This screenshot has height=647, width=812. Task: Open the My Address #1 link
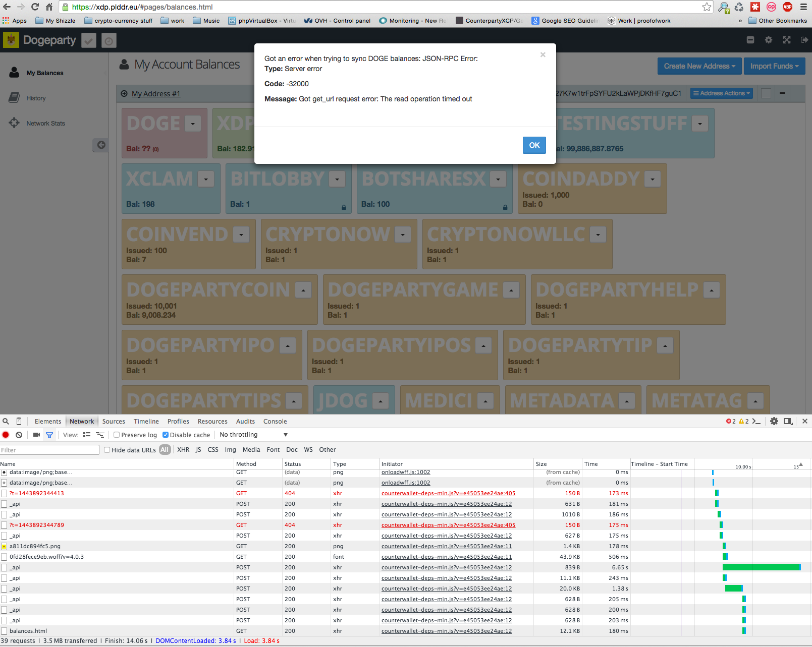[156, 94]
